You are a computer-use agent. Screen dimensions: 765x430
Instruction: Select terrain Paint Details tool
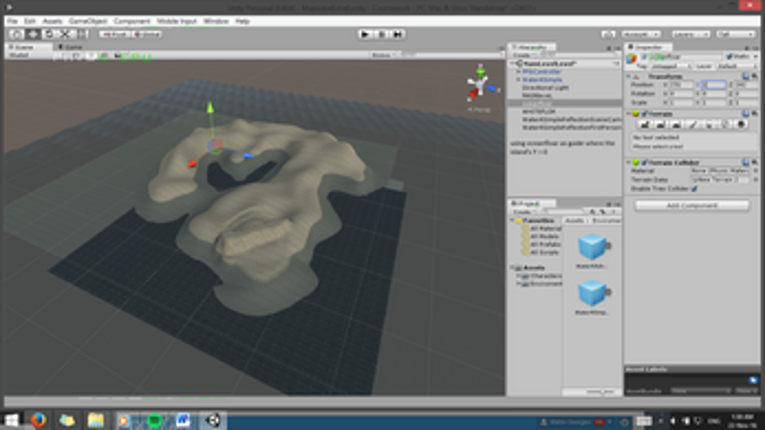725,125
